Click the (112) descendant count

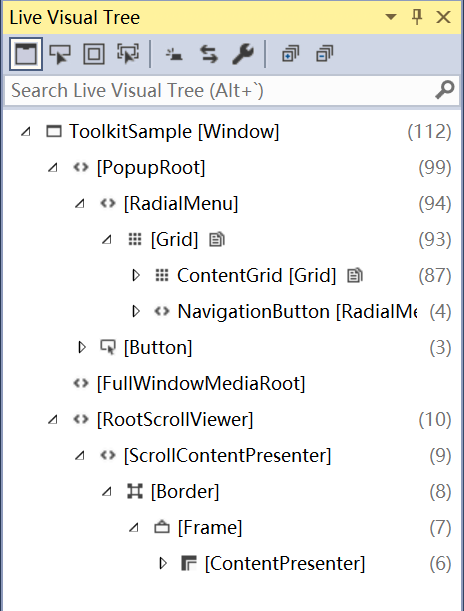pyautogui.click(x=429, y=132)
